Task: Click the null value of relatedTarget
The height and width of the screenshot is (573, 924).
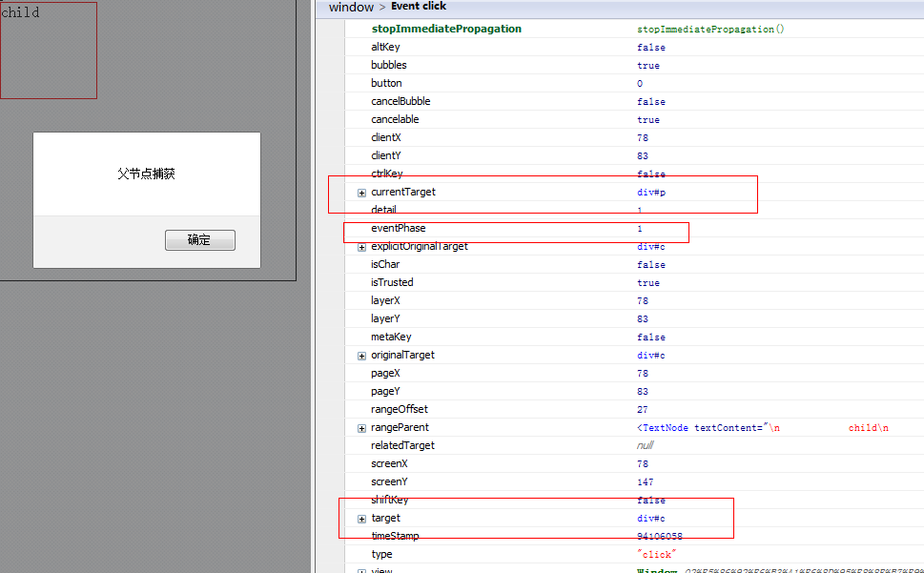Action: 646,446
